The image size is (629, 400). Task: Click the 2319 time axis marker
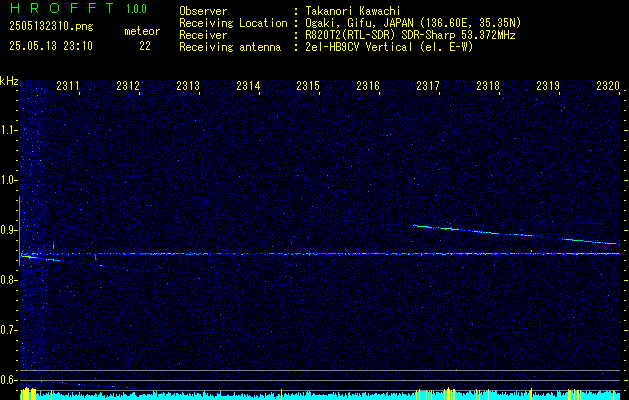[x=548, y=86]
